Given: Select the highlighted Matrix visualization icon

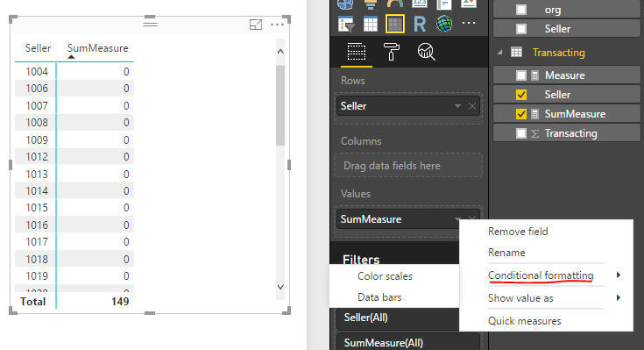Looking at the screenshot, I should tap(394, 24).
